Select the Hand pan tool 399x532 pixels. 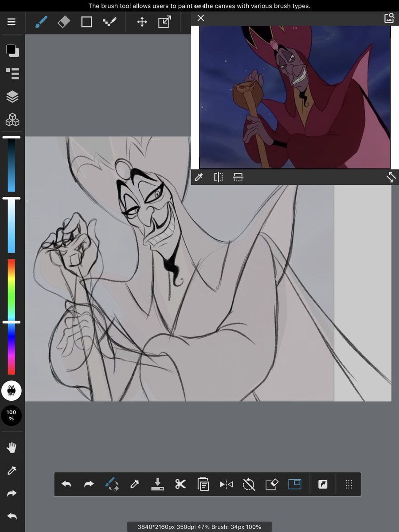pos(12,448)
